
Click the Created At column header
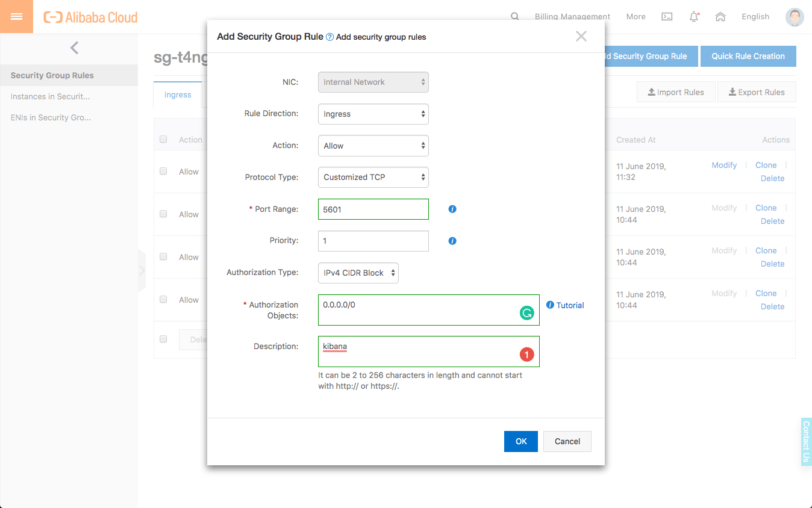[x=636, y=140]
